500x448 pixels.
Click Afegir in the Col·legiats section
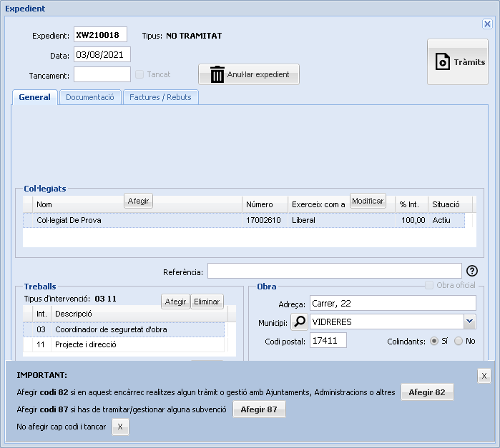click(x=138, y=201)
